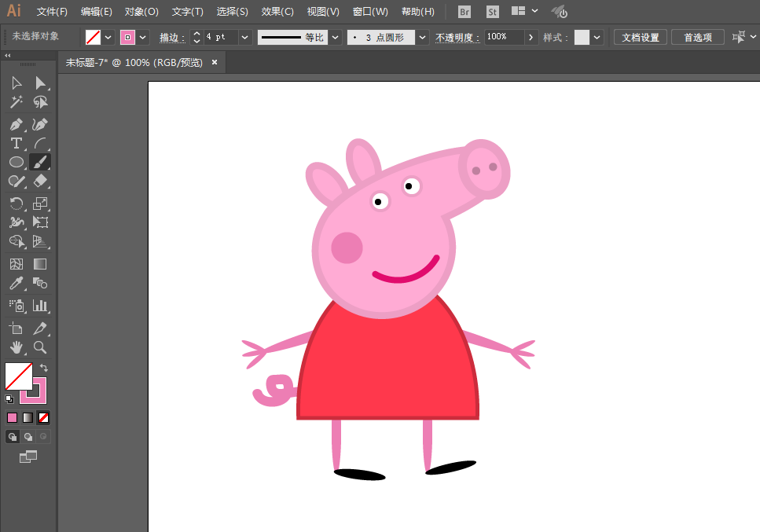Screen dimensions: 760x532
Task: Activate the Scale tool
Action: click(x=40, y=204)
